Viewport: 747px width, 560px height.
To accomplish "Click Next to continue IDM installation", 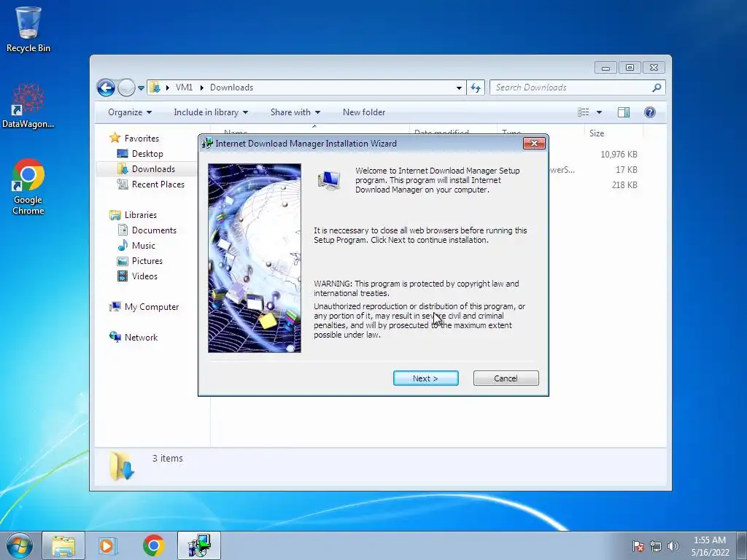I will click(x=425, y=378).
